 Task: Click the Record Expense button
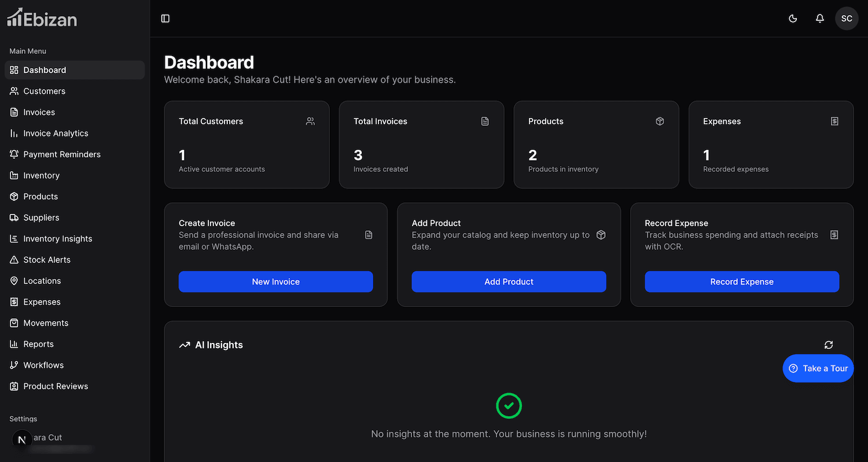(741, 282)
